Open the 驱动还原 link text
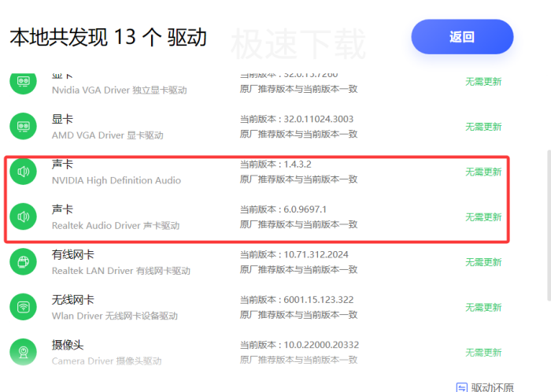The height and width of the screenshot is (392, 551). 493,387
